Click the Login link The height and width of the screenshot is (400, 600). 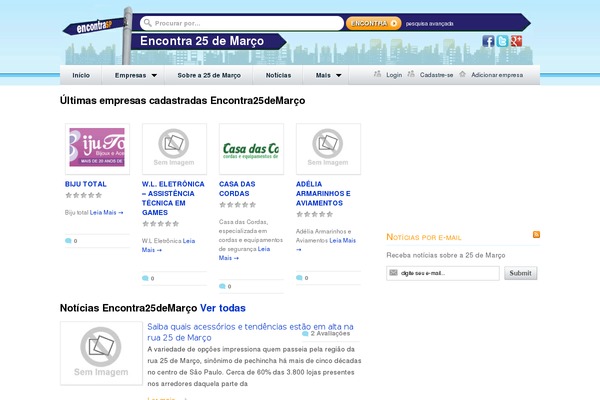pyautogui.click(x=394, y=75)
